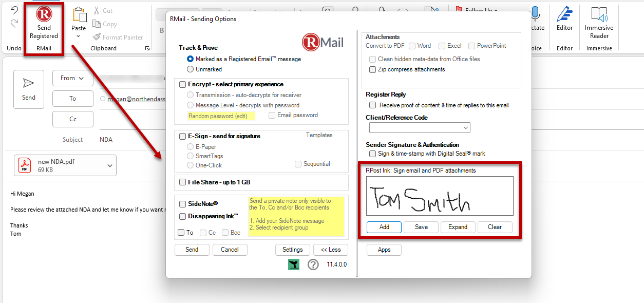Click the Undo arrow icon
The width and height of the screenshot is (644, 303).
(14, 10)
